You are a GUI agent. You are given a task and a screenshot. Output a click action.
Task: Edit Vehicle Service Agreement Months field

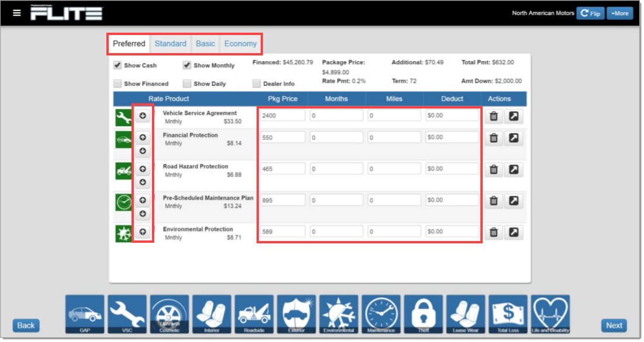[337, 116]
